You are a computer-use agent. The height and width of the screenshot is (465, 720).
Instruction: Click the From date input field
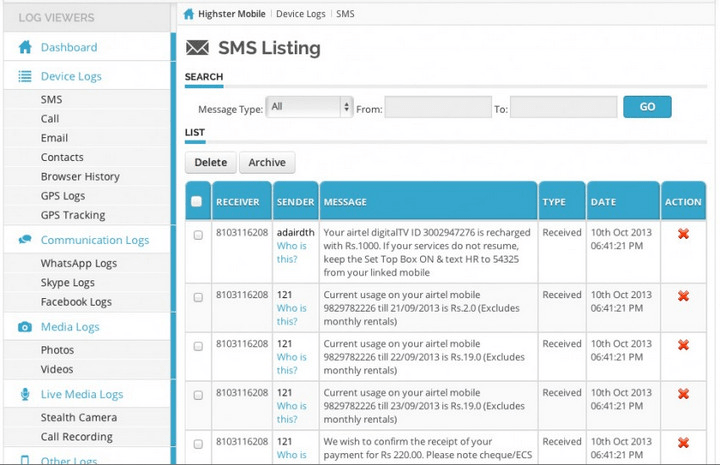[x=438, y=107]
